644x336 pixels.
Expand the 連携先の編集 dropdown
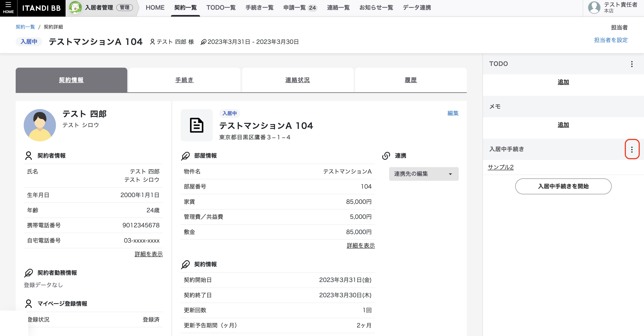(x=424, y=174)
